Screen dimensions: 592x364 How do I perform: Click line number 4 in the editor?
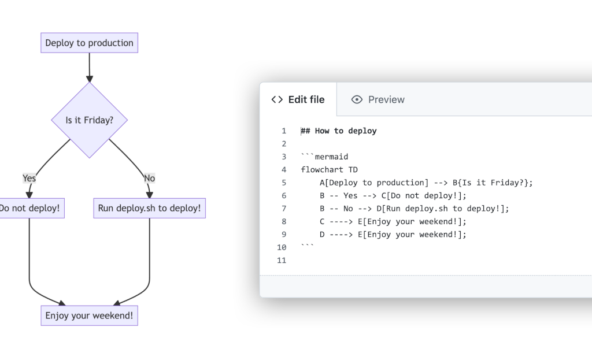tap(283, 169)
